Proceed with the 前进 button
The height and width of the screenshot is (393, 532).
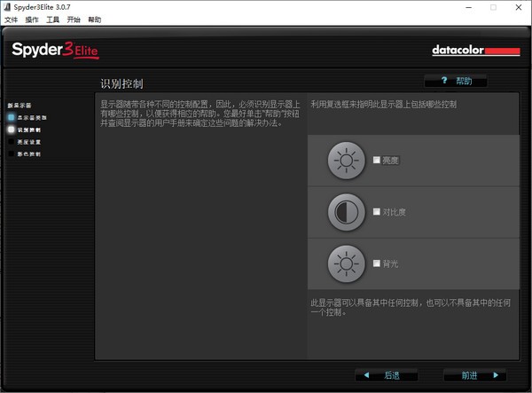(475, 375)
